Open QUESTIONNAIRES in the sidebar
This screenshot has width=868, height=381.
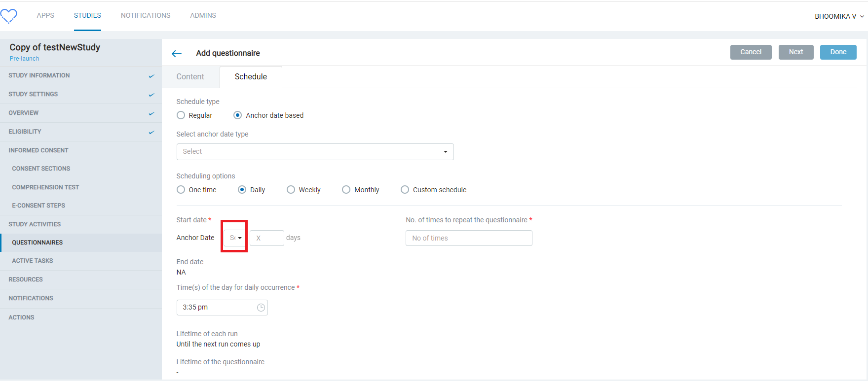[81, 242]
